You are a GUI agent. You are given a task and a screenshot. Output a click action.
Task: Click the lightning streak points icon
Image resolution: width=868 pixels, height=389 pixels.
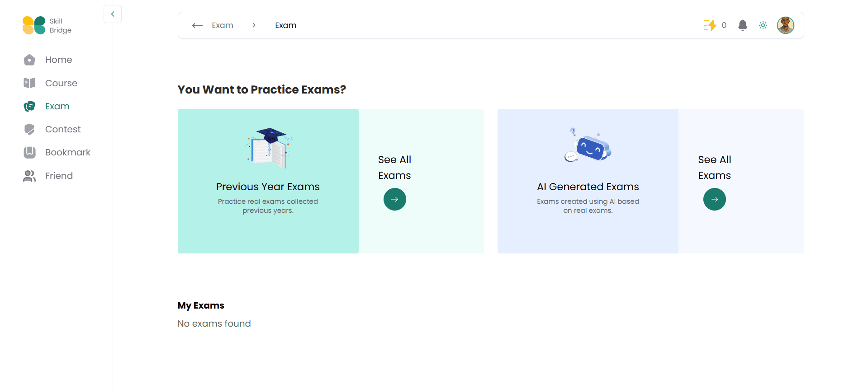pos(710,25)
